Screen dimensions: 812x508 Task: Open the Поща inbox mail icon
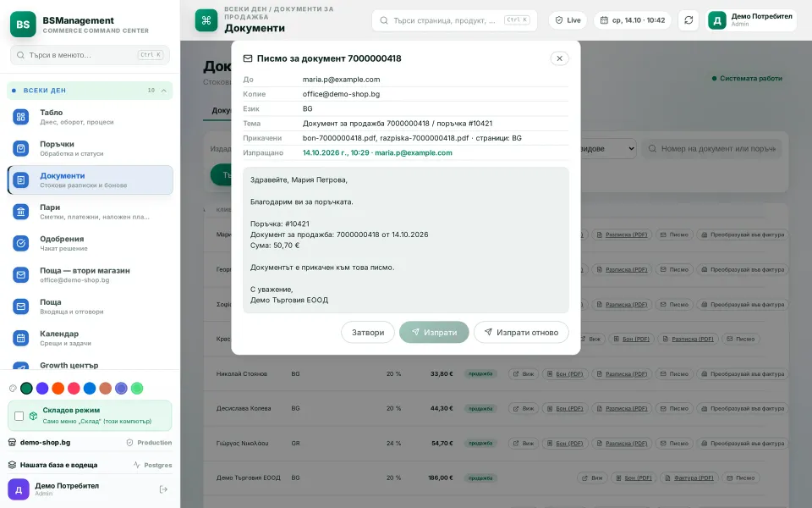point(20,306)
